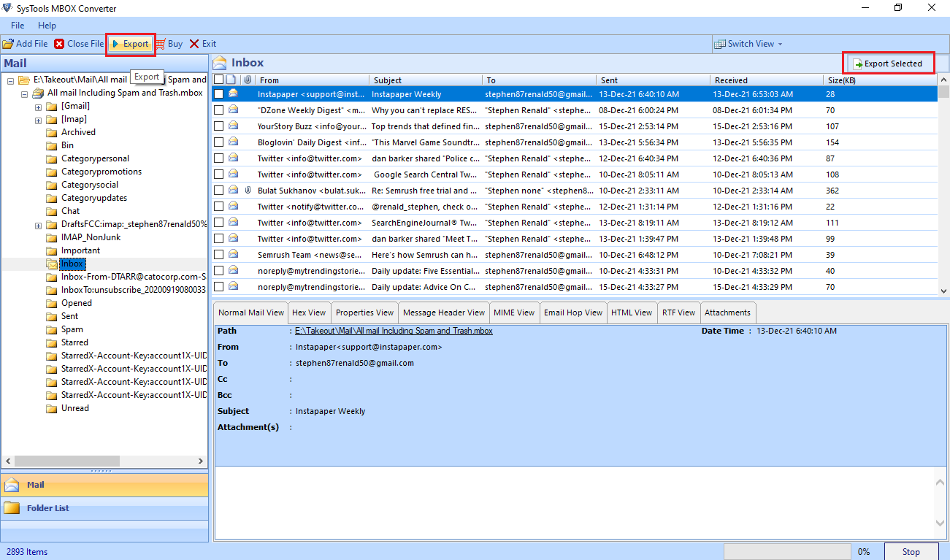Open the File menu
Image resolution: width=950 pixels, height=560 pixels.
[18, 26]
